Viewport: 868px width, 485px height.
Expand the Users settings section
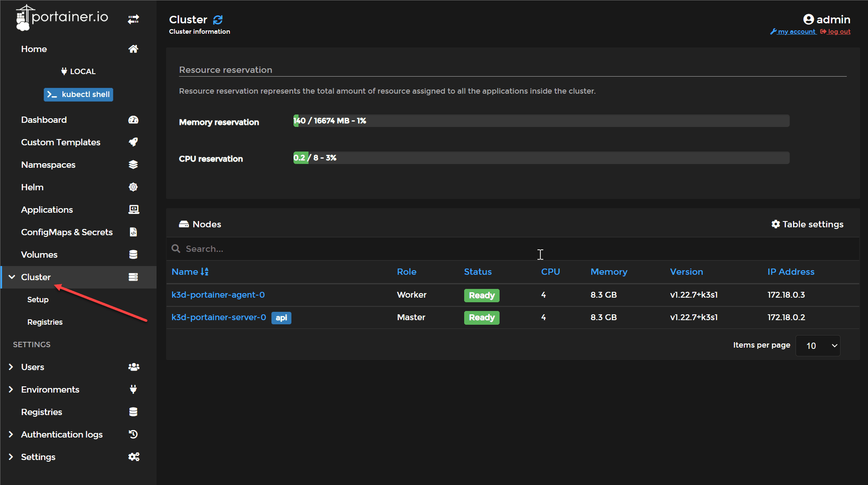(11, 367)
